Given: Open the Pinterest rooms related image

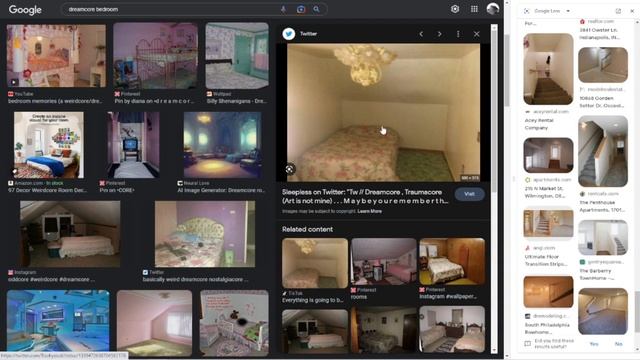Looking at the screenshot, I should pyautogui.click(x=384, y=262).
